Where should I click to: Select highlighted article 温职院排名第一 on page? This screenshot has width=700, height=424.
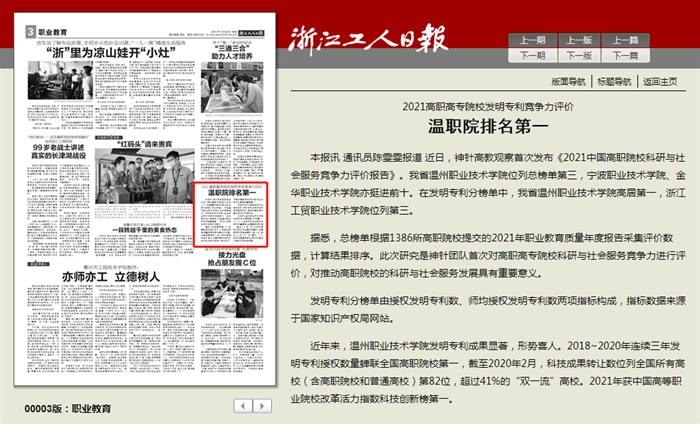click(230, 214)
